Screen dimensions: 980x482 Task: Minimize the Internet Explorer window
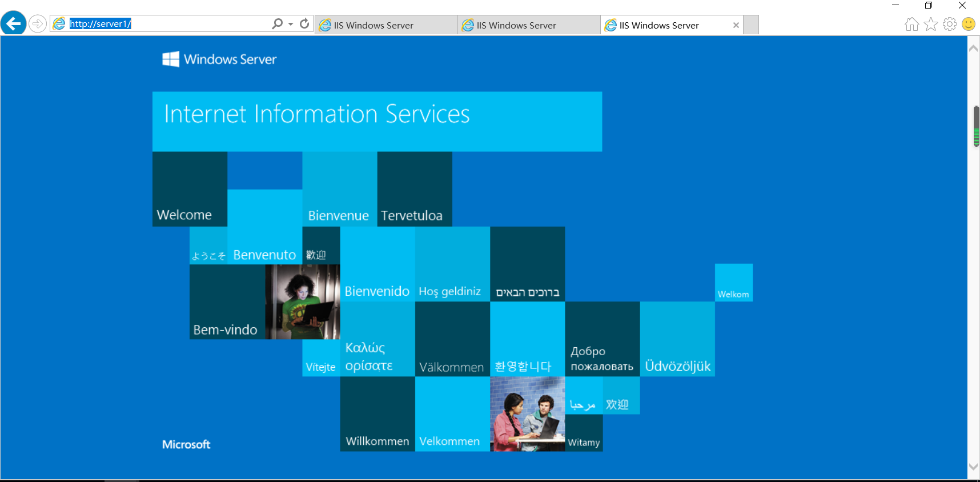(x=895, y=5)
